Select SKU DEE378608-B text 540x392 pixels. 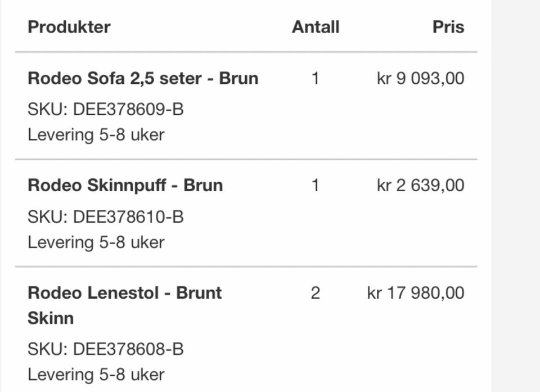click(x=105, y=349)
